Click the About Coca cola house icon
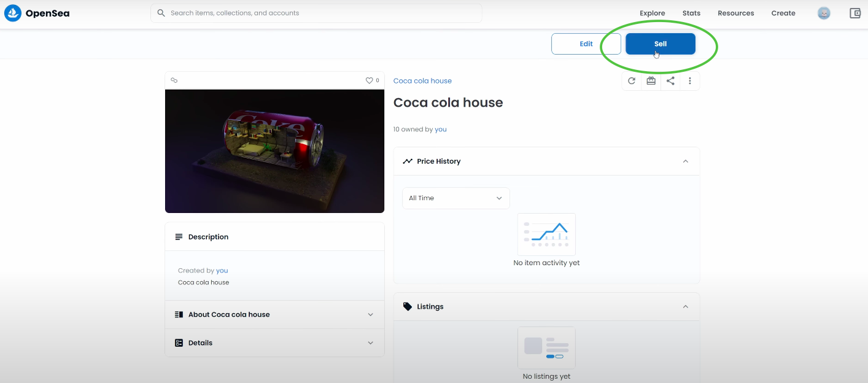 tap(179, 314)
